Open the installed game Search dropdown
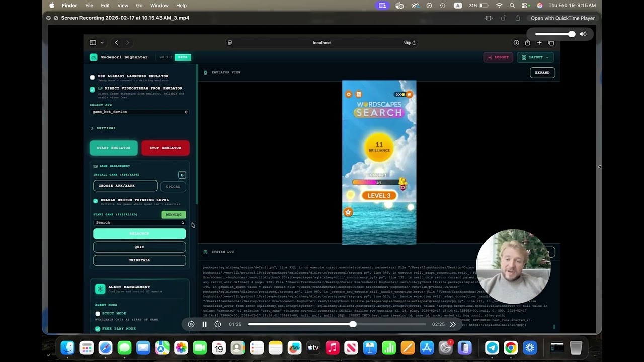644x362 pixels. tap(139, 222)
